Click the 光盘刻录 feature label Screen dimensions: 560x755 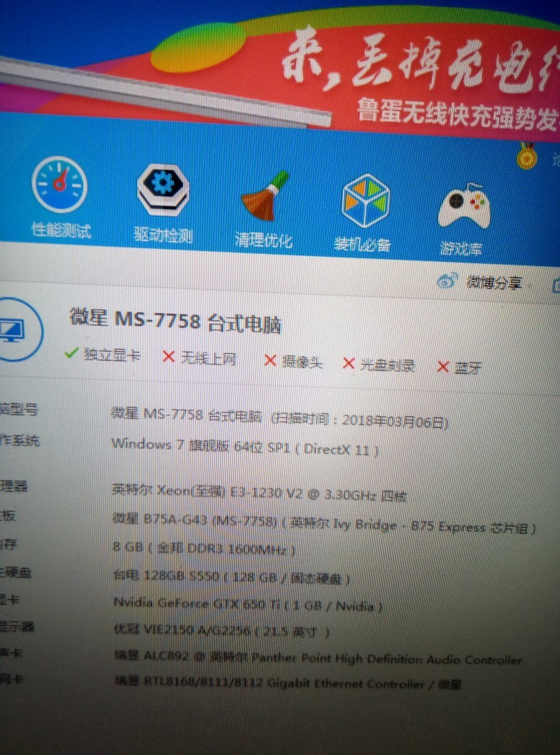click(x=387, y=365)
